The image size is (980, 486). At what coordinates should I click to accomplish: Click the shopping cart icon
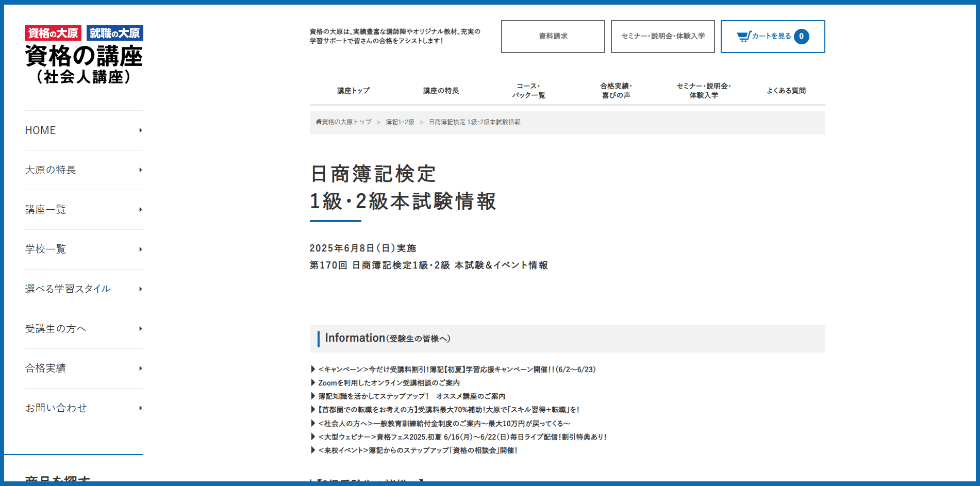743,37
